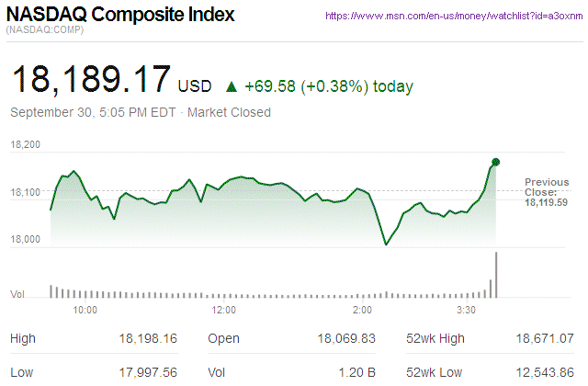This screenshot has height=386, width=588.
Task: Click the Open value 18,069.83
Action: click(345, 339)
